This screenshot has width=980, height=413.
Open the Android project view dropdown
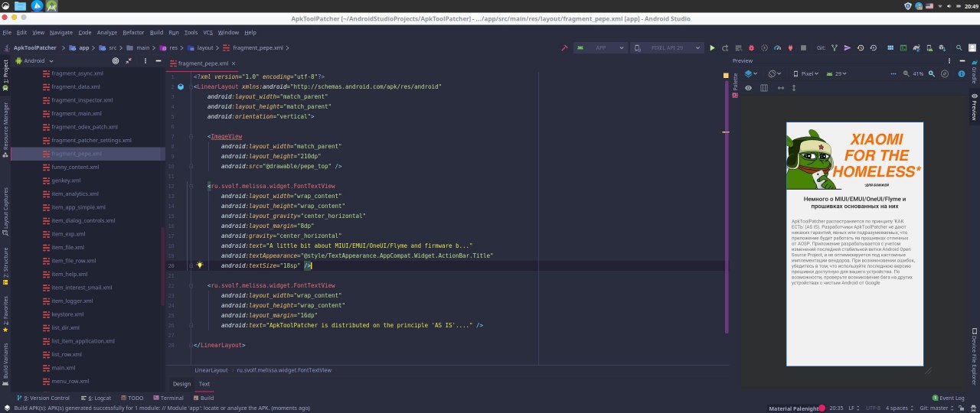point(34,60)
